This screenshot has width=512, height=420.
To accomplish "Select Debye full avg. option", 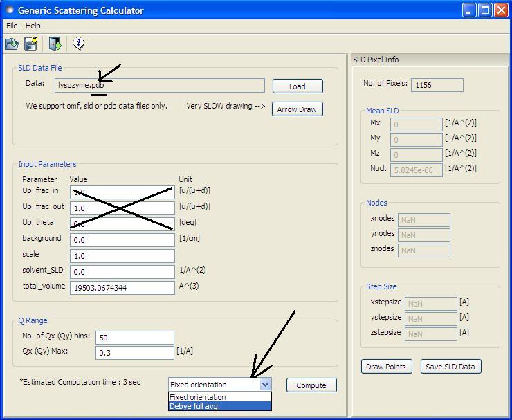I will tap(219, 406).
